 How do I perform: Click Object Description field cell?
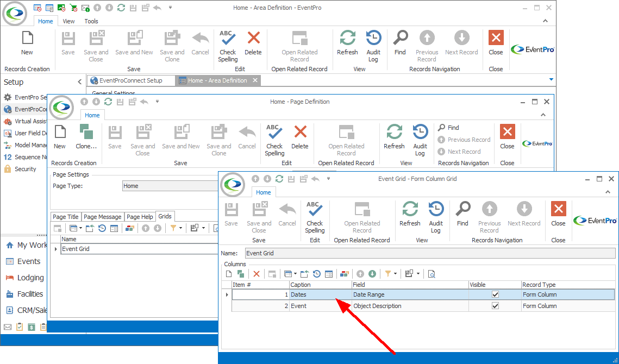pyautogui.click(x=410, y=306)
